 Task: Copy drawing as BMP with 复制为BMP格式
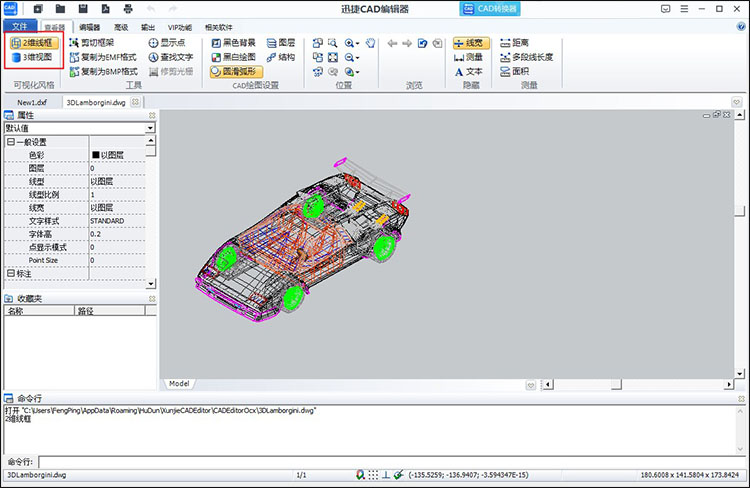104,72
